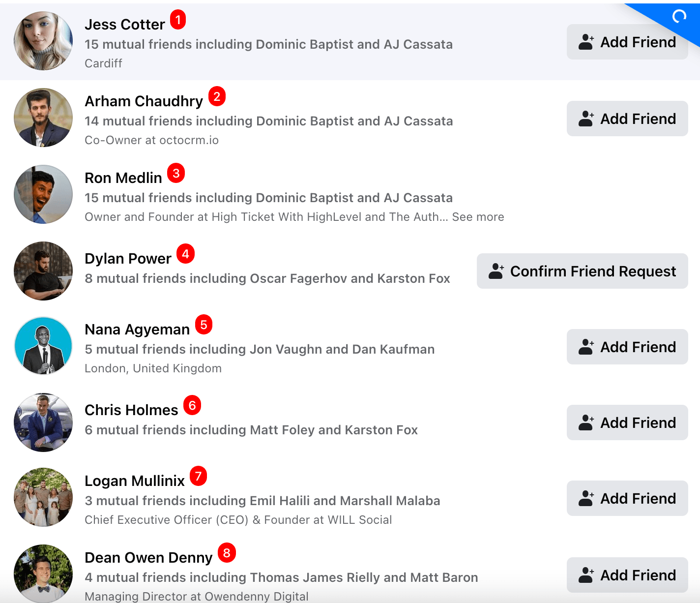
Task: Send friend request to Nana Agyeman
Action: (627, 347)
